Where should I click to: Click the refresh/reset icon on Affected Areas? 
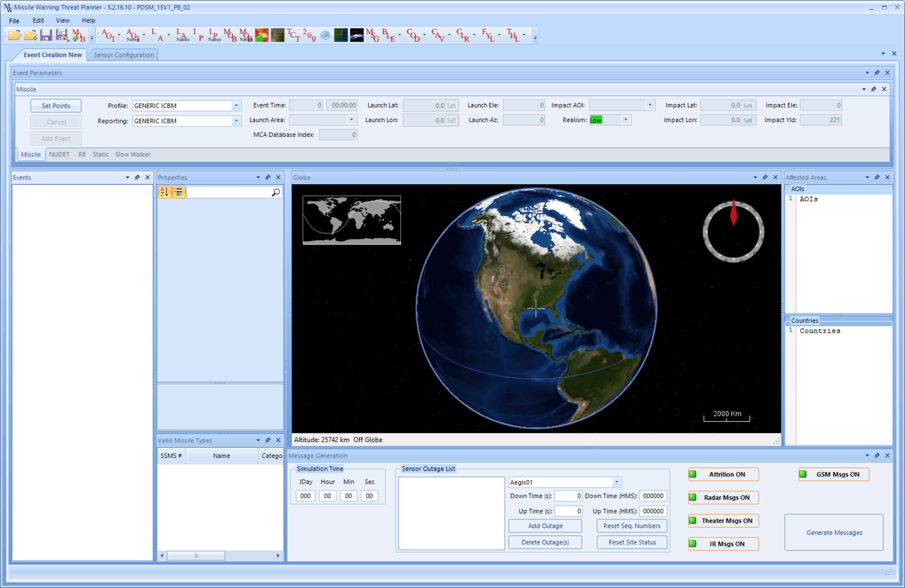point(877,178)
